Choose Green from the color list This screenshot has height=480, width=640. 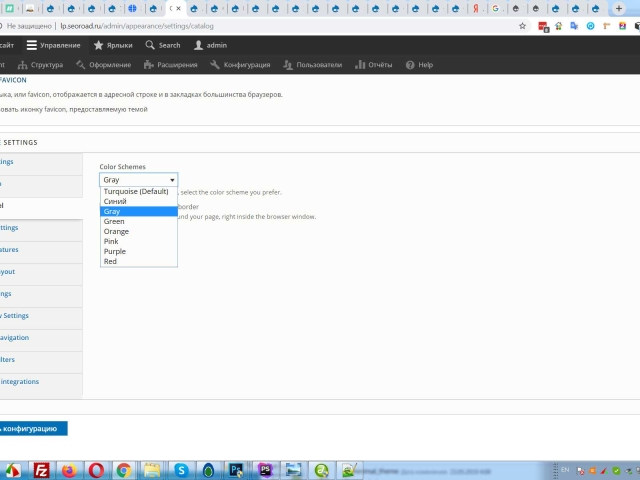coord(114,221)
